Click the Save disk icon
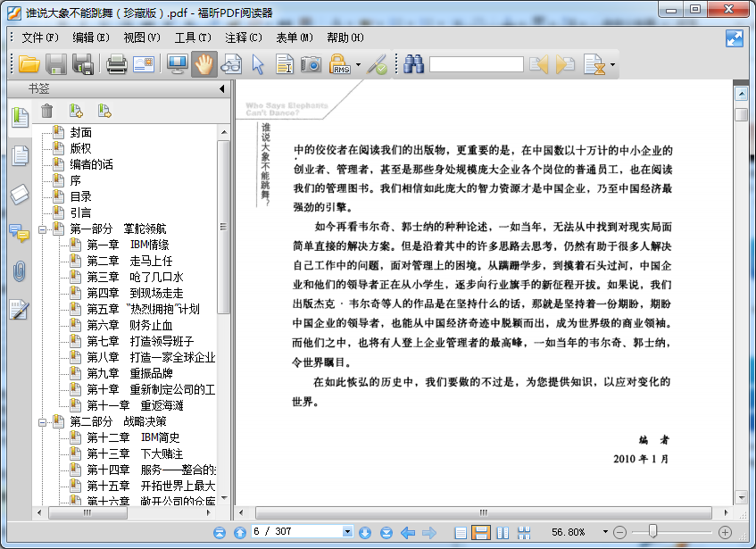 coord(56,64)
